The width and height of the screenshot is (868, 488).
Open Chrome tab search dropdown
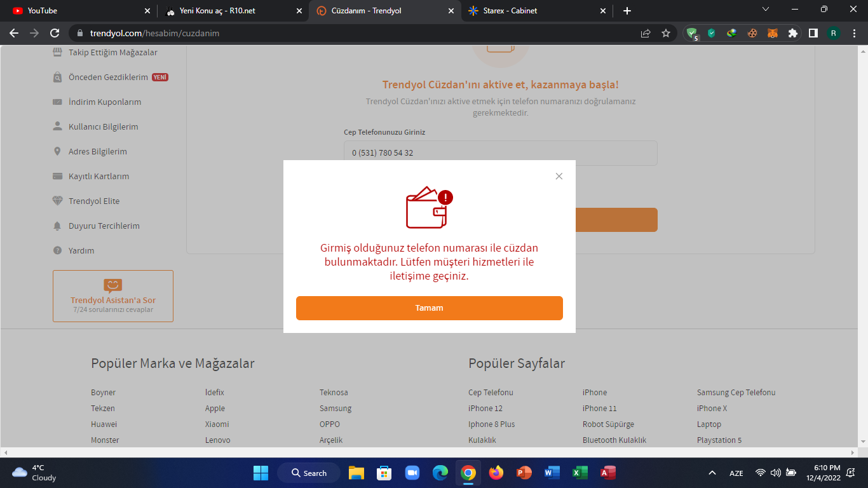766,10
